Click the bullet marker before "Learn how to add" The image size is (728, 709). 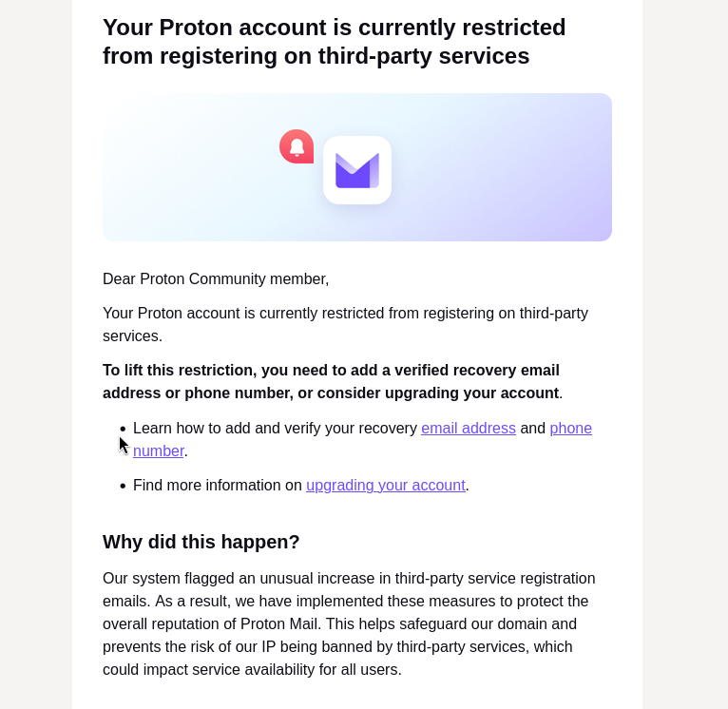point(123,429)
